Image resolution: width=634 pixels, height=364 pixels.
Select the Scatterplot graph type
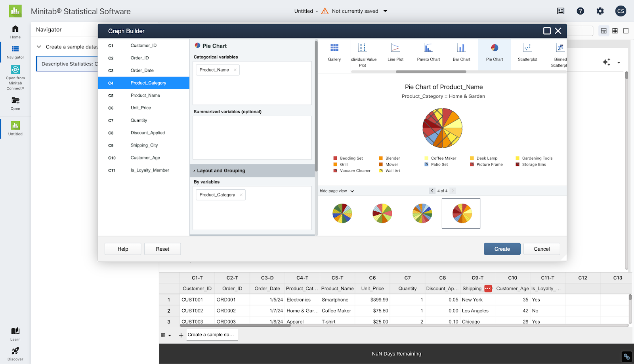click(x=527, y=53)
